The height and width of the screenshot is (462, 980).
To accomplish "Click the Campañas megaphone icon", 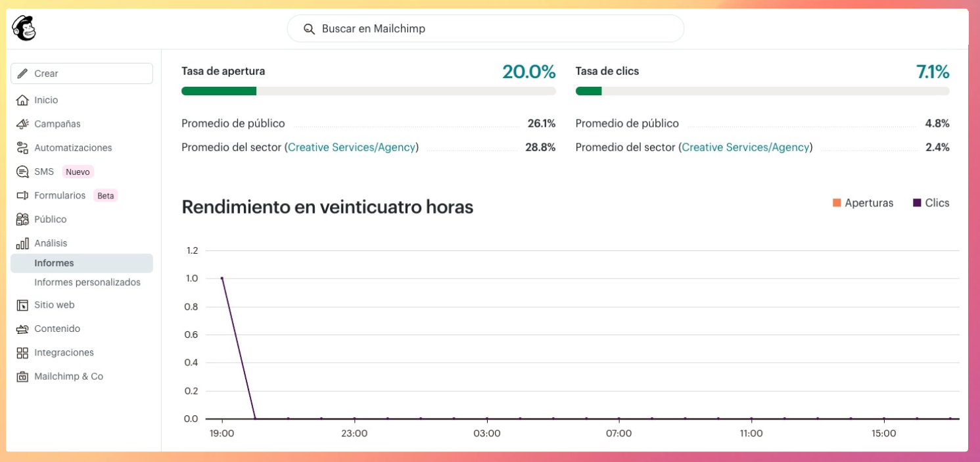I will point(22,124).
